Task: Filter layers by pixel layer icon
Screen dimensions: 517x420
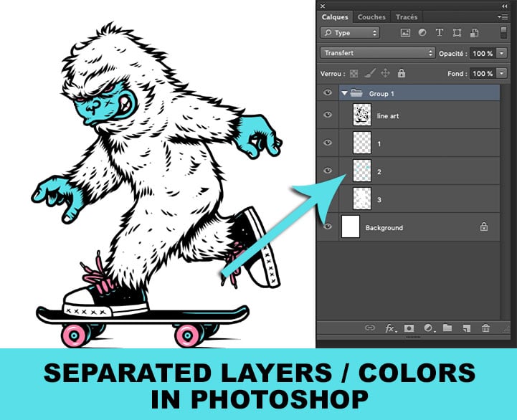Action: point(405,33)
